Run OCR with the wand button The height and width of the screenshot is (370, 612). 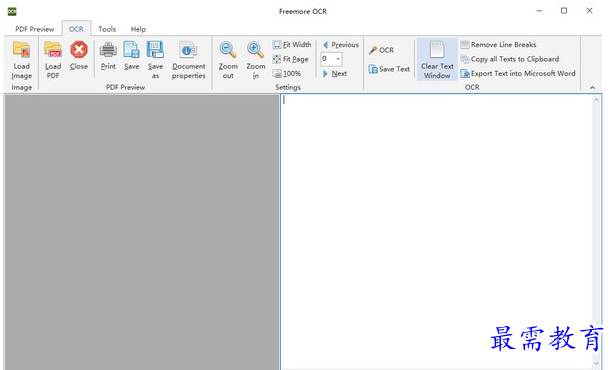381,50
